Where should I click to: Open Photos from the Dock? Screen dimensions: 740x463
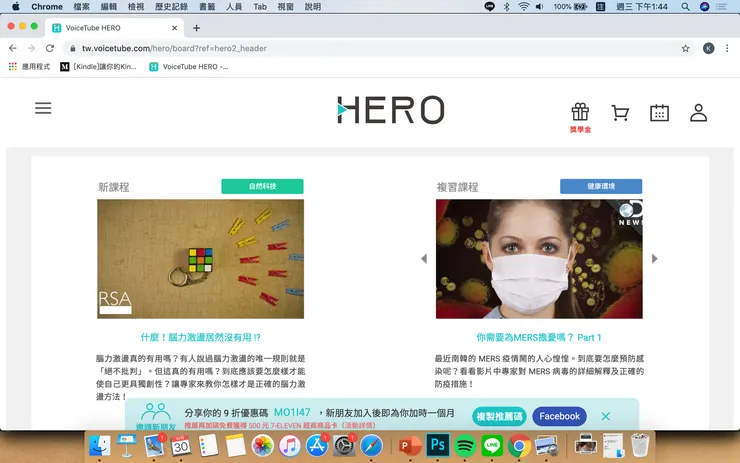[262, 445]
